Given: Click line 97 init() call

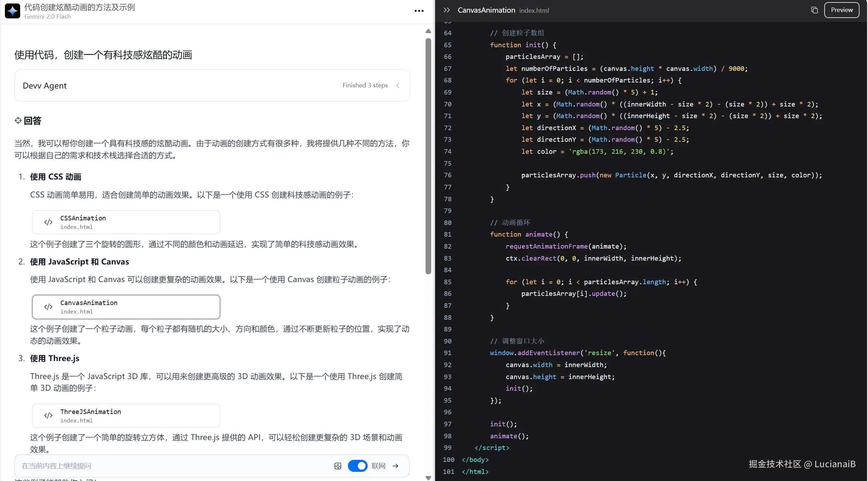Looking at the screenshot, I should pyautogui.click(x=503, y=424).
